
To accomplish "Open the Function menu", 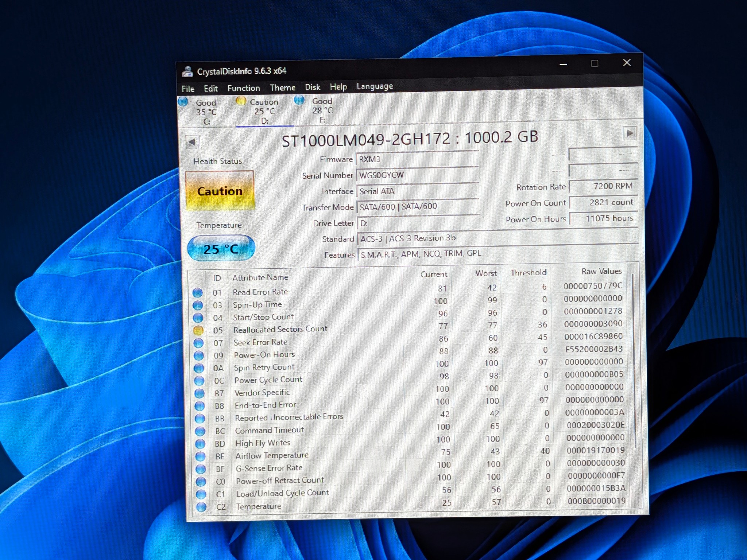I will [244, 88].
